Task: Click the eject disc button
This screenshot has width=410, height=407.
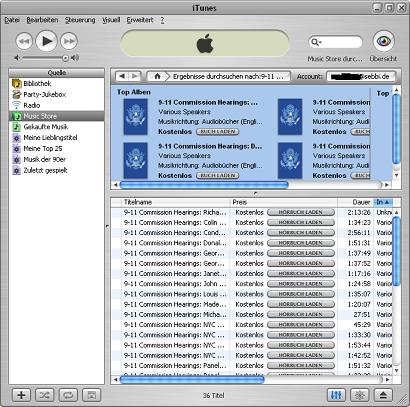Action: pyautogui.click(x=383, y=395)
